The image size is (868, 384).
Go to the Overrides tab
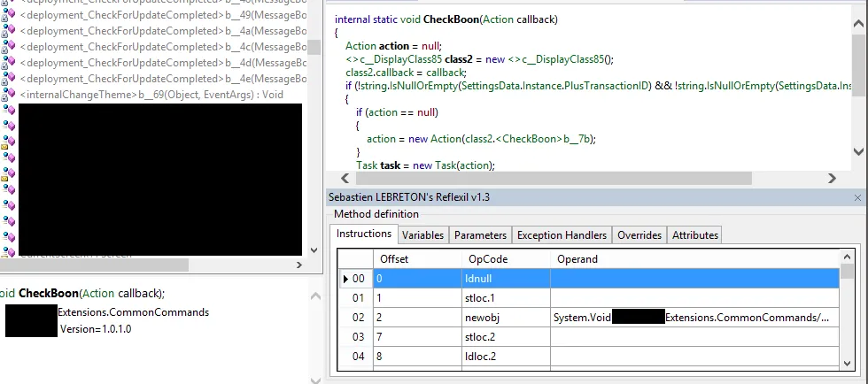[x=639, y=235]
